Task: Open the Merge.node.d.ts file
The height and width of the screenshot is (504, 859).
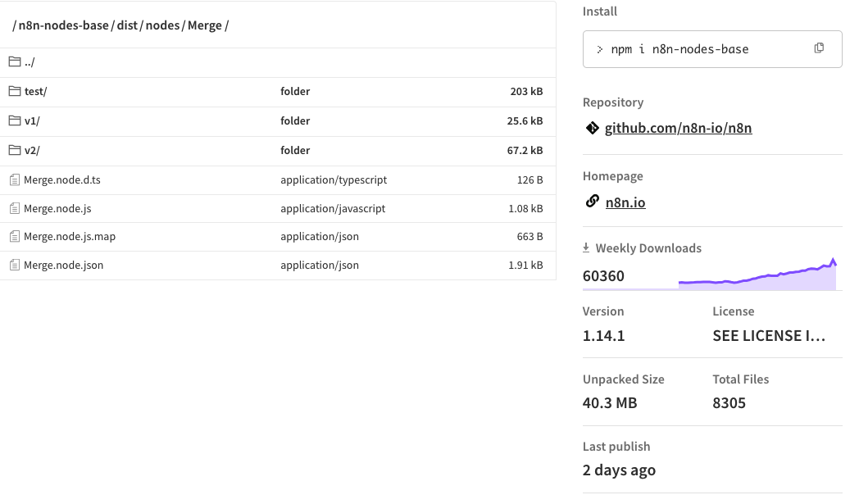Action: point(62,179)
